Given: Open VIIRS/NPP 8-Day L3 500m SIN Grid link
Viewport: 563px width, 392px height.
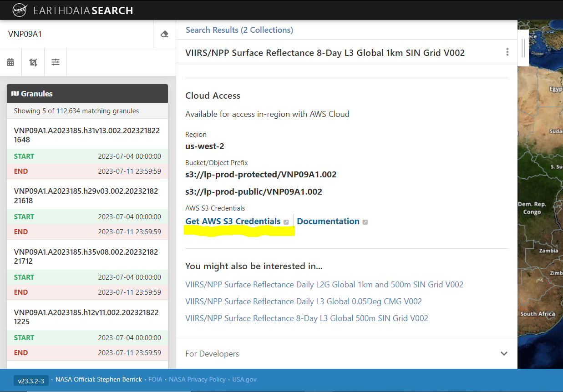Looking at the screenshot, I should (x=307, y=318).
